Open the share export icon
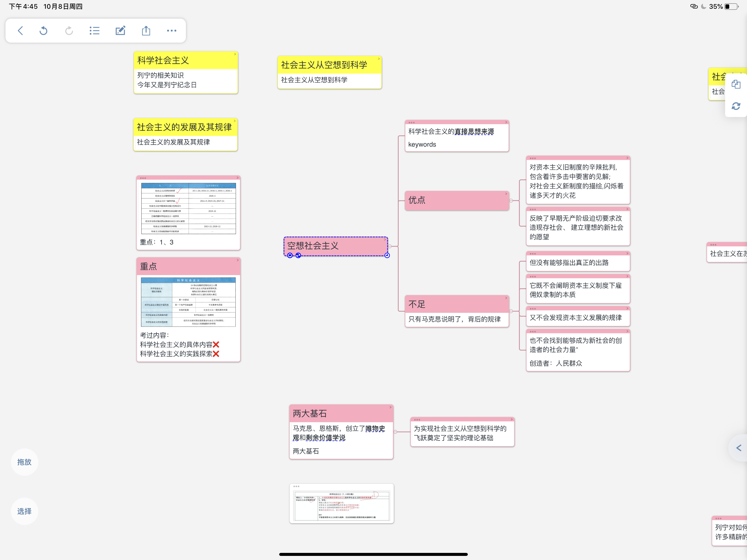Screen dimensions: 747x560 146,31
